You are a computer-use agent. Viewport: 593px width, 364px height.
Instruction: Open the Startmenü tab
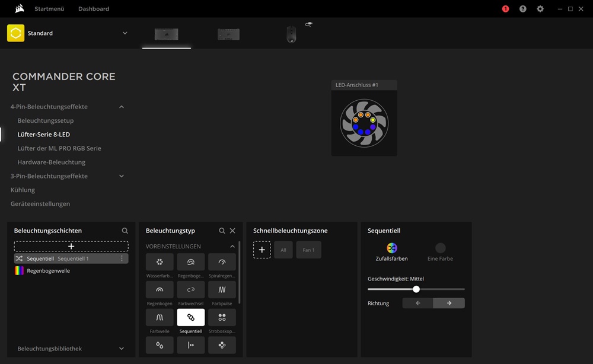(x=49, y=9)
